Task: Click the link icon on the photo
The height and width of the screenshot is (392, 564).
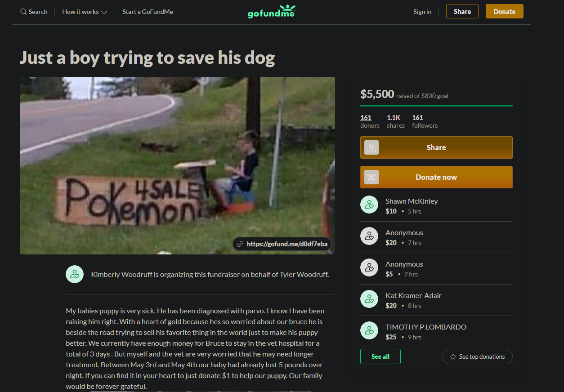Action: [241, 244]
